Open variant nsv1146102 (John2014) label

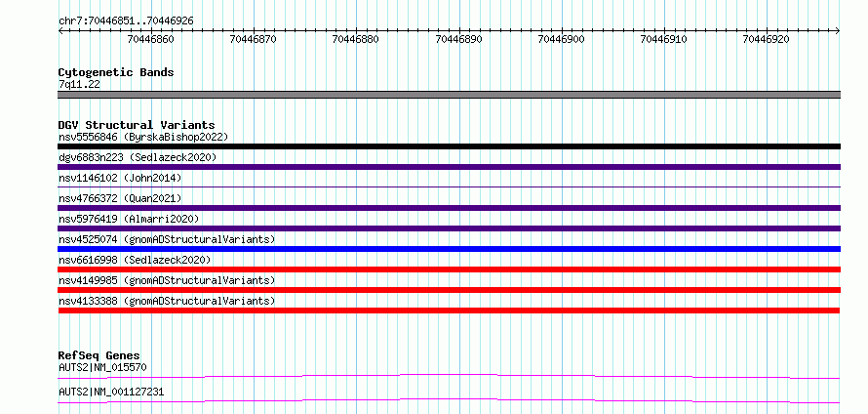click(x=120, y=178)
